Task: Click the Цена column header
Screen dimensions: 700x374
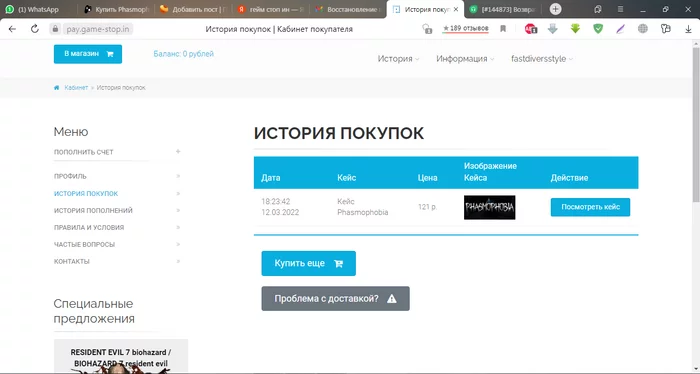Action: tap(427, 178)
